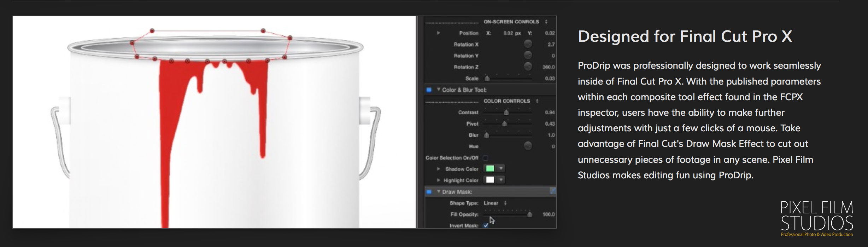The height and width of the screenshot is (247, 868).
Task: Select the Blur value 1.0
Action: pyautogui.click(x=551, y=135)
